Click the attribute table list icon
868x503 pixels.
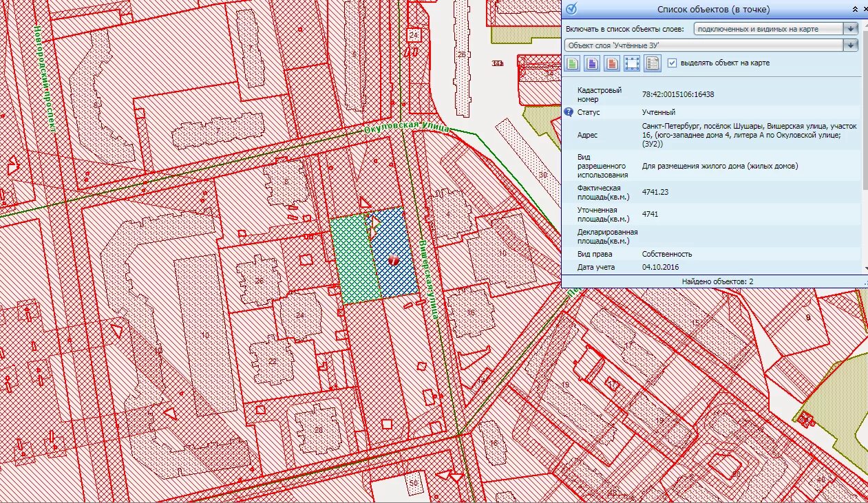coord(653,63)
